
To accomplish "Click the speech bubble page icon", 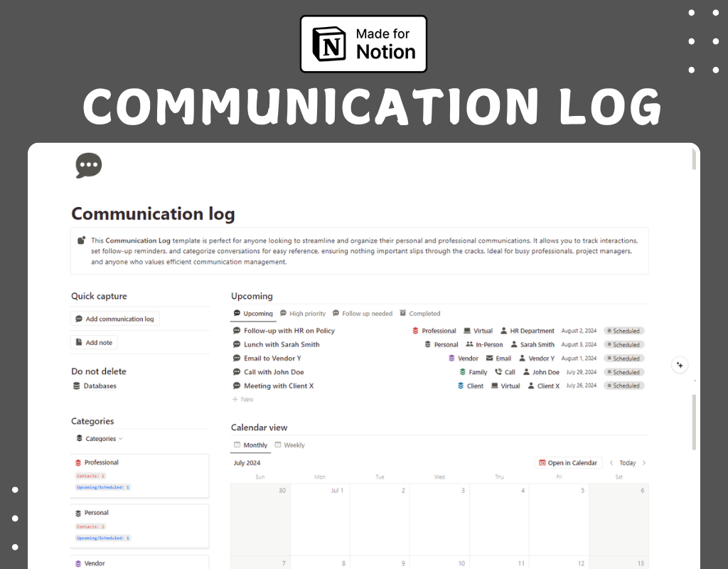I will click(x=89, y=165).
